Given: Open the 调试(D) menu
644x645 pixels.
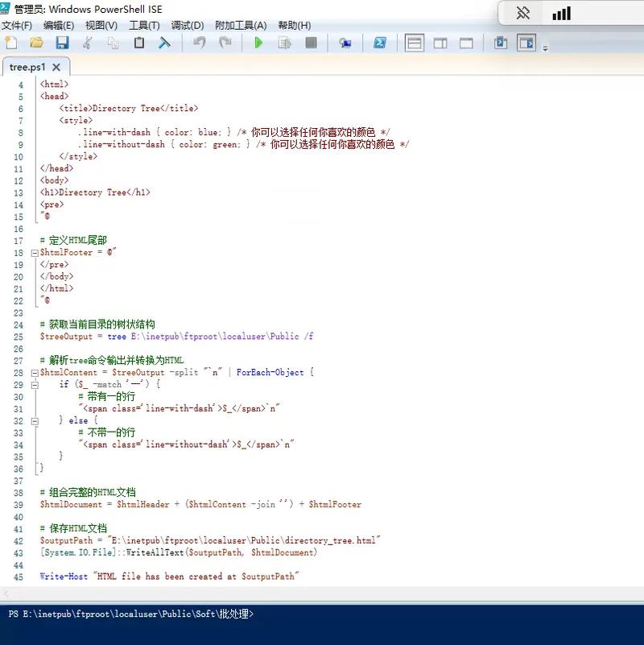Looking at the screenshot, I should (187, 25).
